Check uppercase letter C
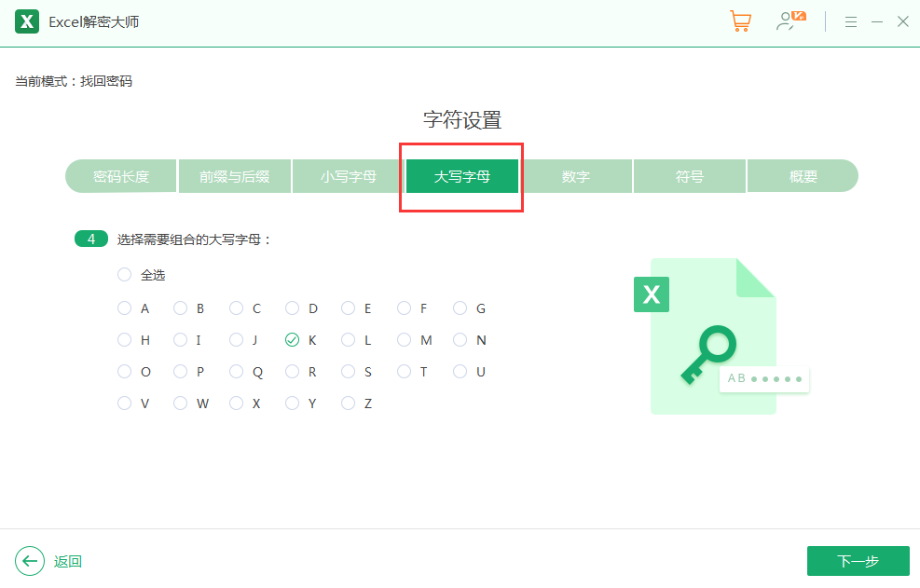 [237, 308]
